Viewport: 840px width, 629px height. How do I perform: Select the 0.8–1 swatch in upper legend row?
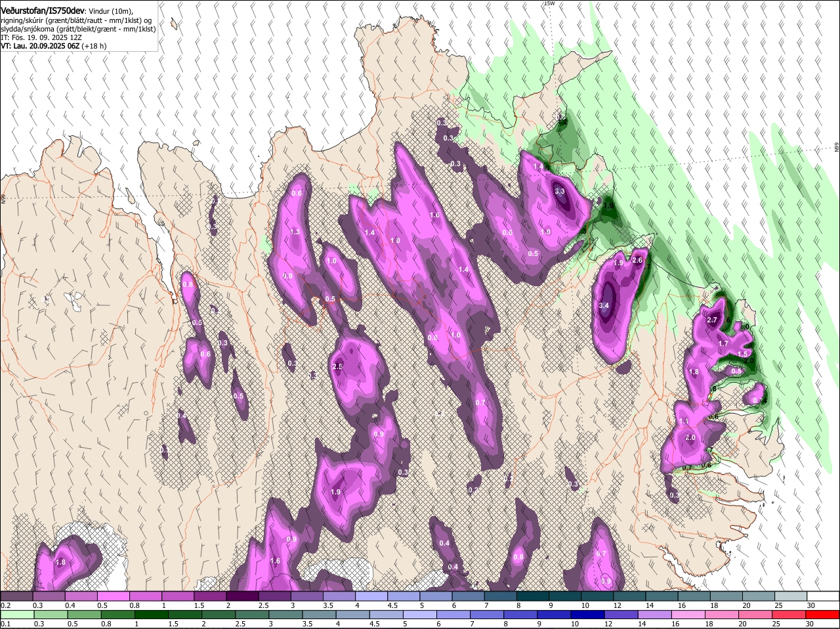[x=146, y=596]
